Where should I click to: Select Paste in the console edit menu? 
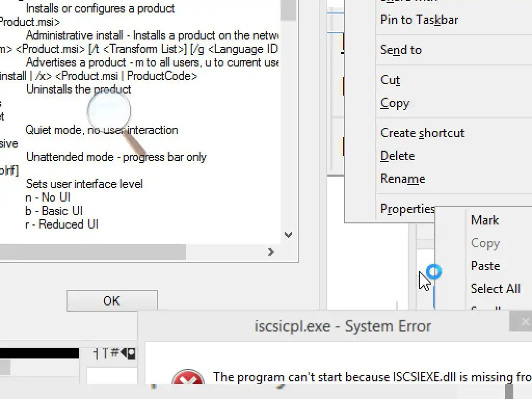(x=485, y=265)
